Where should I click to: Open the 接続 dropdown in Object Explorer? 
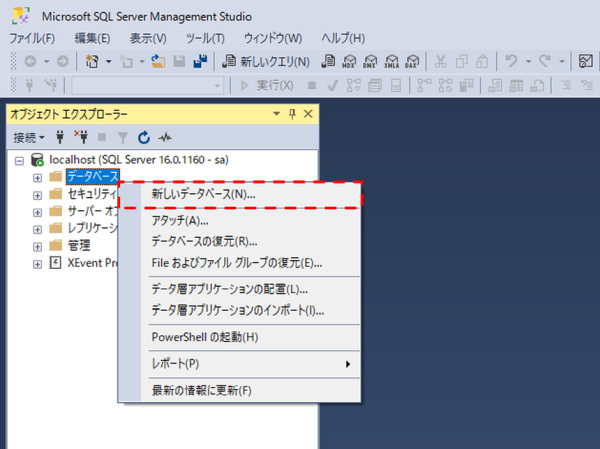click(x=28, y=137)
